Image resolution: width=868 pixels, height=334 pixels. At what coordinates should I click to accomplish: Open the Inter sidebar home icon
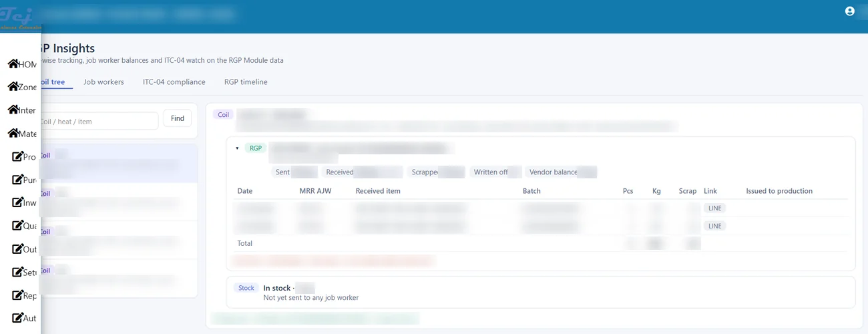[x=13, y=110]
